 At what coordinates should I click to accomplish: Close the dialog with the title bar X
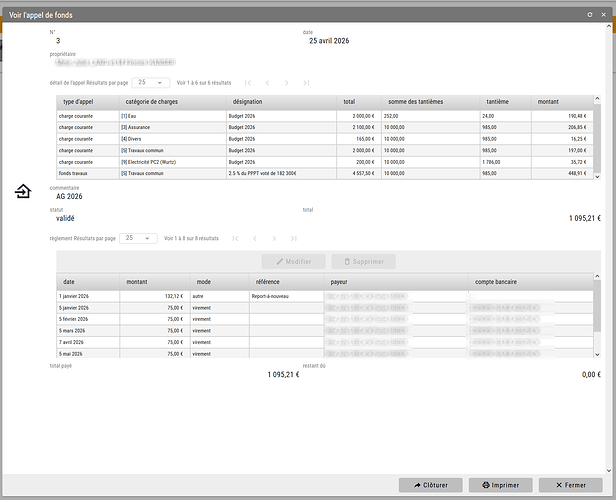603,15
